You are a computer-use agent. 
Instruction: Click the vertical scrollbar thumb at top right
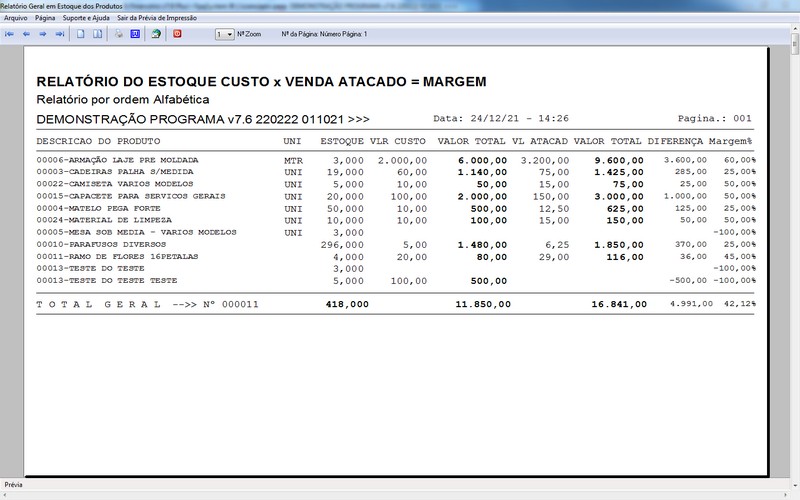795,44
